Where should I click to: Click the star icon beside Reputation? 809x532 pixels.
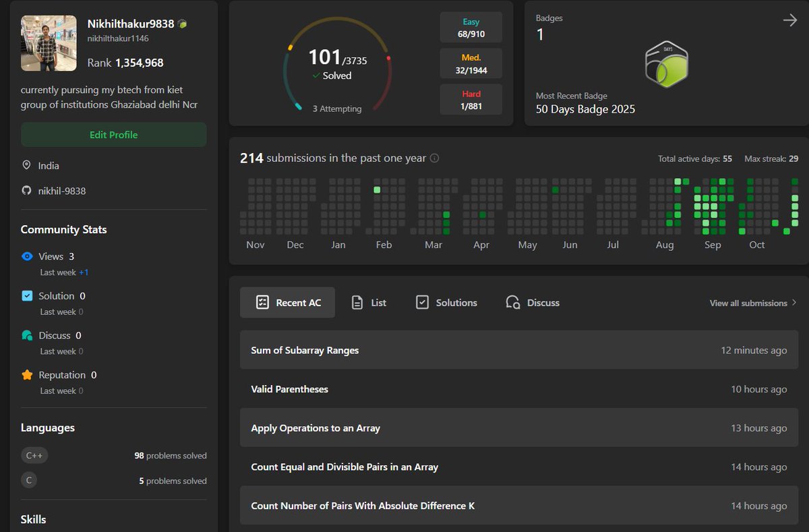[x=27, y=375]
